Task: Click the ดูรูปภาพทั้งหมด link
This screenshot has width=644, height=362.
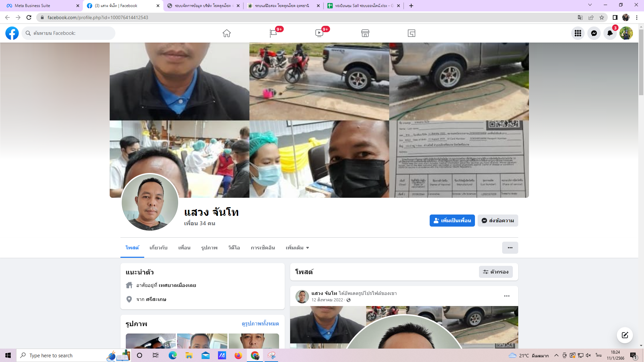Action: coord(260,323)
